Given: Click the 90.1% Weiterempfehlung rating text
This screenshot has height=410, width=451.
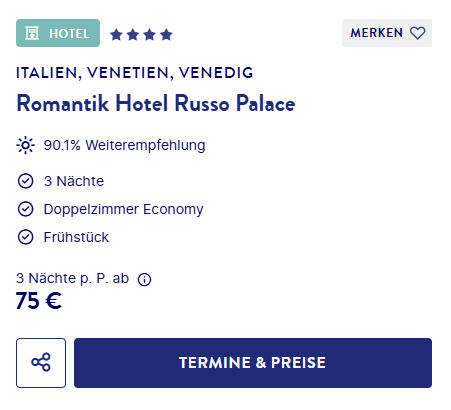Looking at the screenshot, I should tap(124, 145).
